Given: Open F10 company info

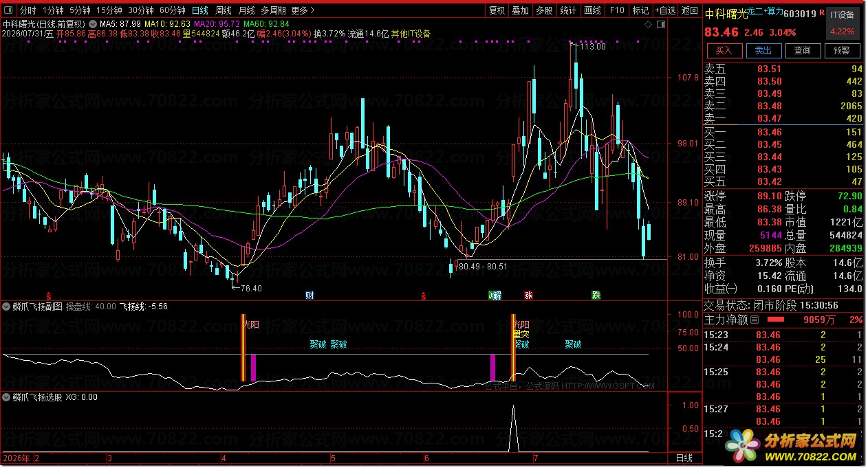Looking at the screenshot, I should tap(616, 10).
